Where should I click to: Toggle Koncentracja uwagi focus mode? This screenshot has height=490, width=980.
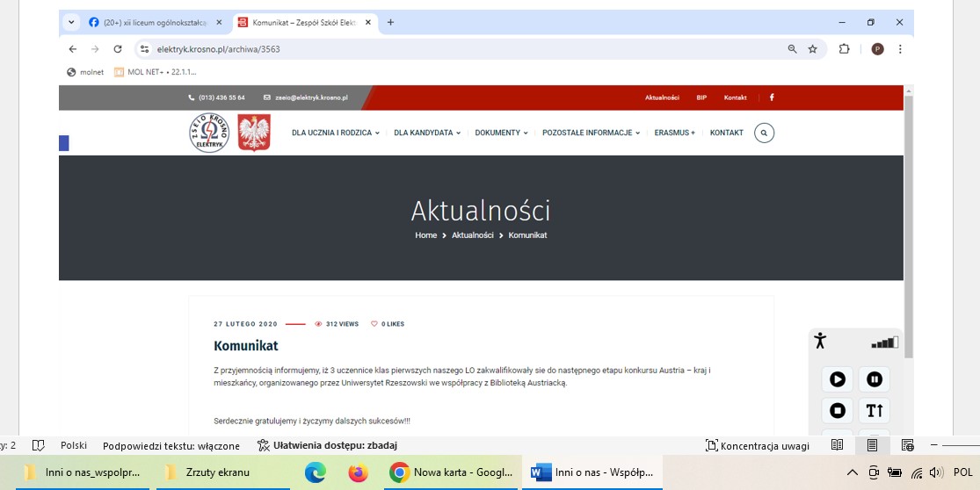pos(758,445)
